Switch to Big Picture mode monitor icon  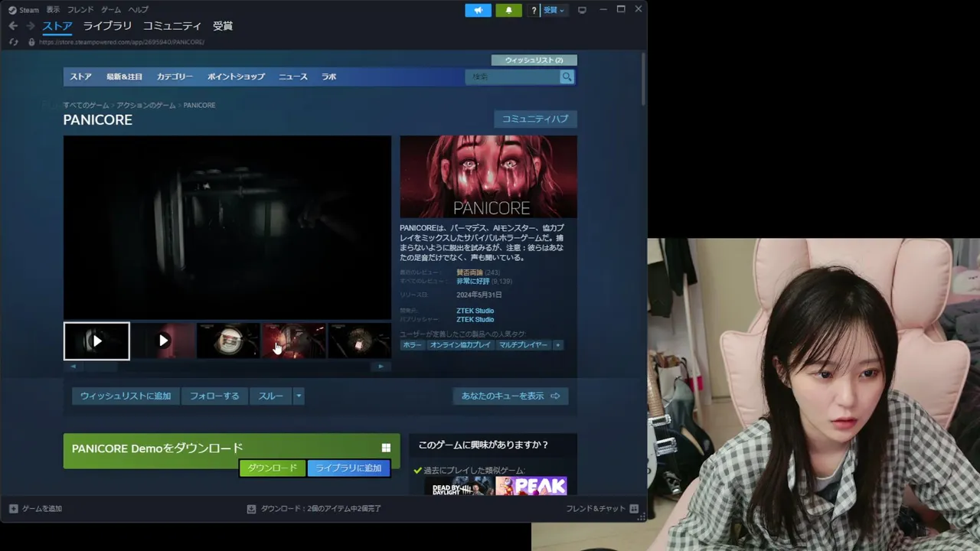click(x=582, y=10)
